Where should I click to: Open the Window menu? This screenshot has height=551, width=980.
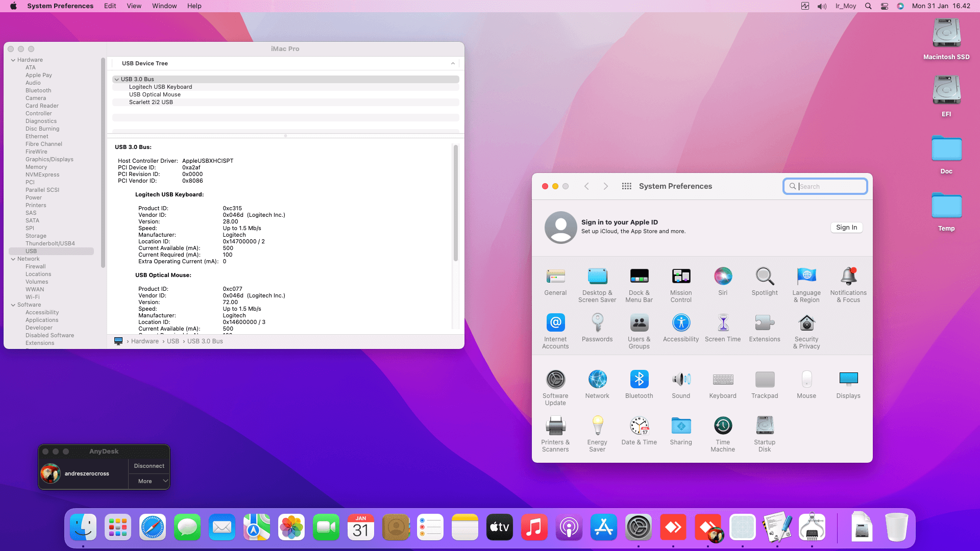point(164,6)
